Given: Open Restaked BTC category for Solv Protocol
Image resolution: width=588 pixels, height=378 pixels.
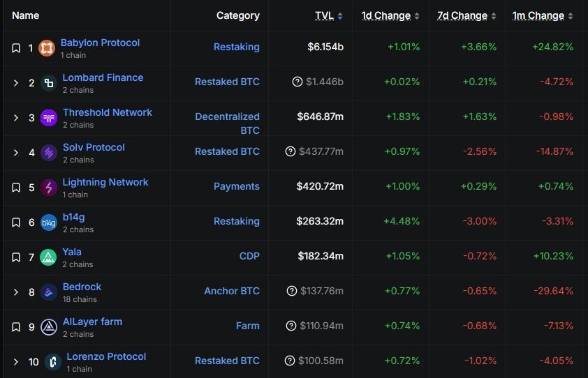Looking at the screenshot, I should click(227, 151).
